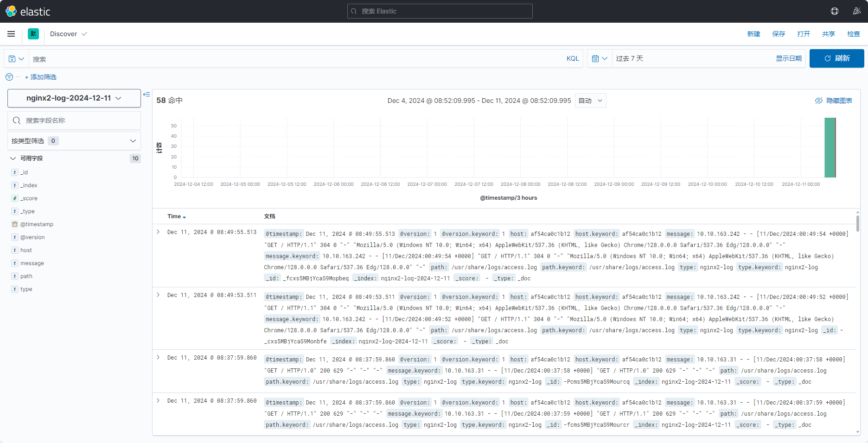
Task: Focus the Elastic global search box
Action: pyautogui.click(x=440, y=11)
